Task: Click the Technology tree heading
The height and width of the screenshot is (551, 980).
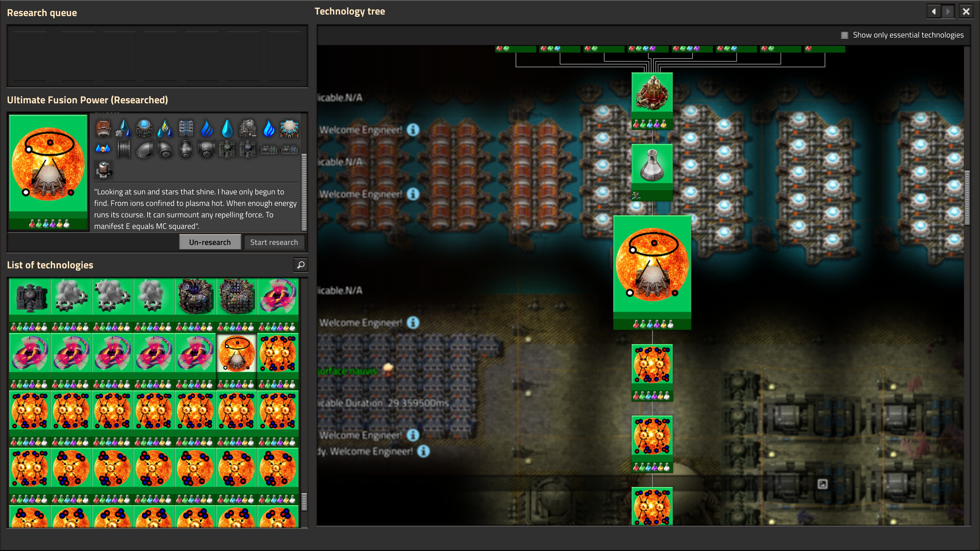Action: pos(350,11)
